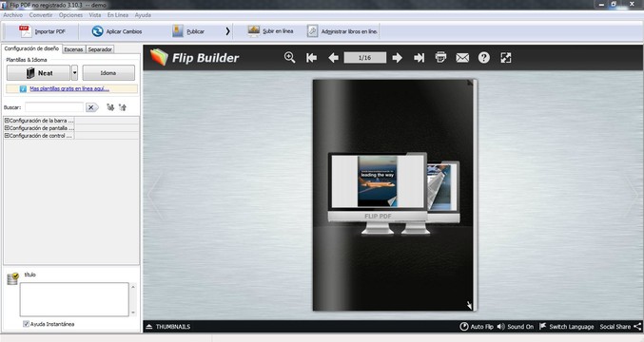Screen dimensions: 644x342
Task: Open the Neat template dropdown arrow
Action: click(74, 73)
